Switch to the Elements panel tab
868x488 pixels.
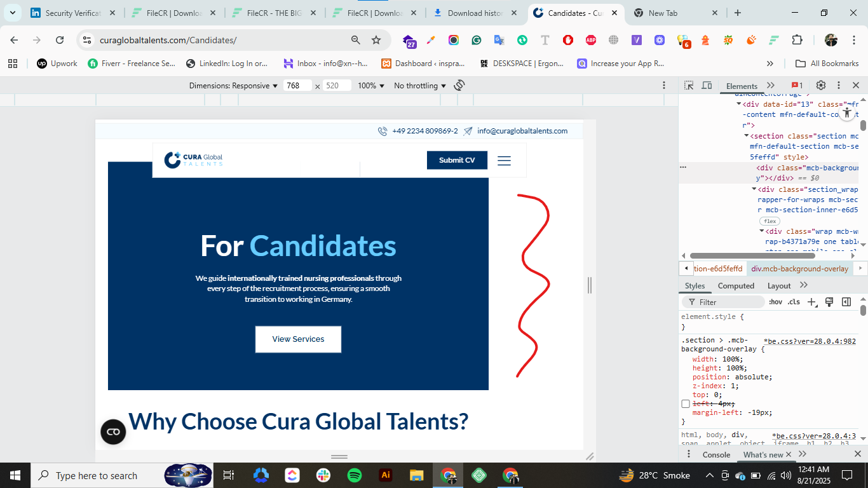742,86
